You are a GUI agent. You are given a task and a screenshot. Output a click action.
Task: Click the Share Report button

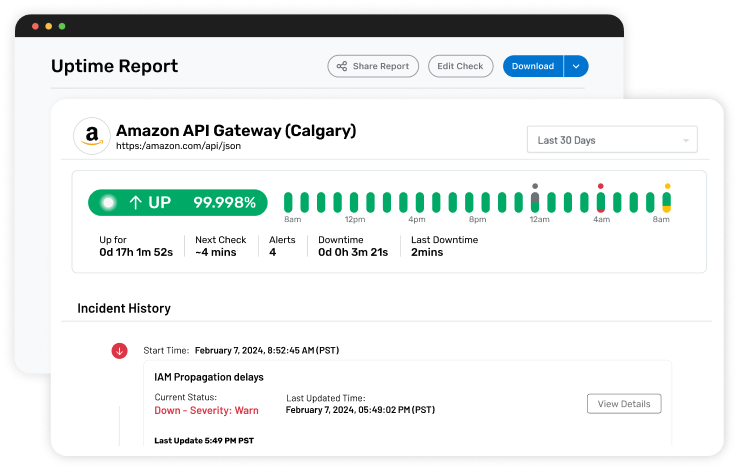(x=373, y=66)
